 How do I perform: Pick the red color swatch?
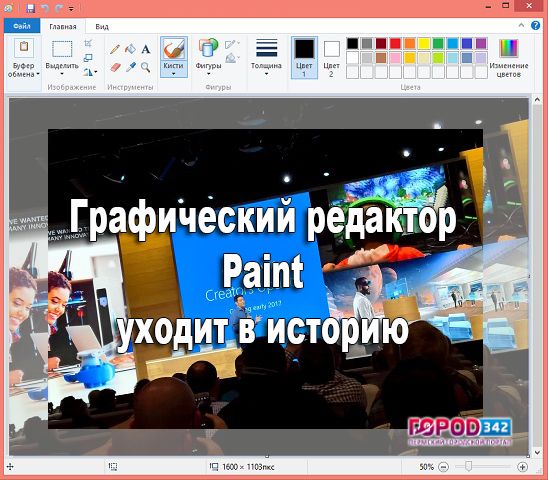(395, 44)
